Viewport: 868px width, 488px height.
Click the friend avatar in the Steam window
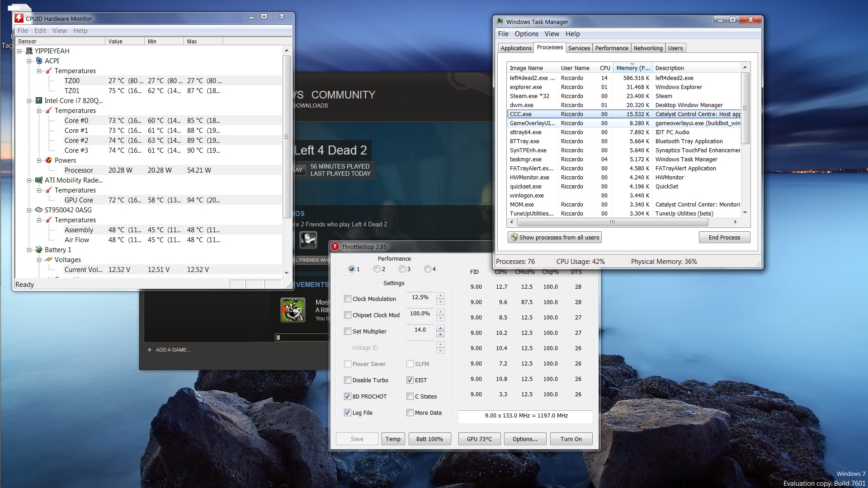tap(308, 239)
